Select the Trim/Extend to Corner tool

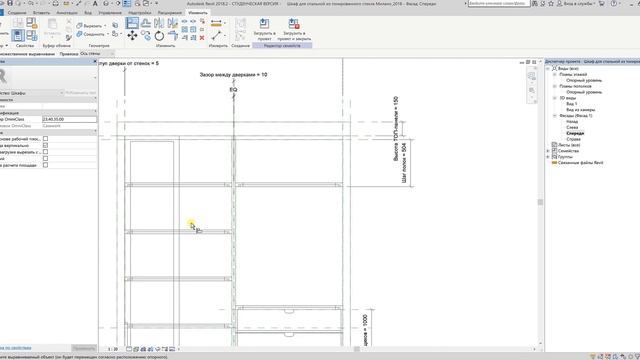coord(173,36)
